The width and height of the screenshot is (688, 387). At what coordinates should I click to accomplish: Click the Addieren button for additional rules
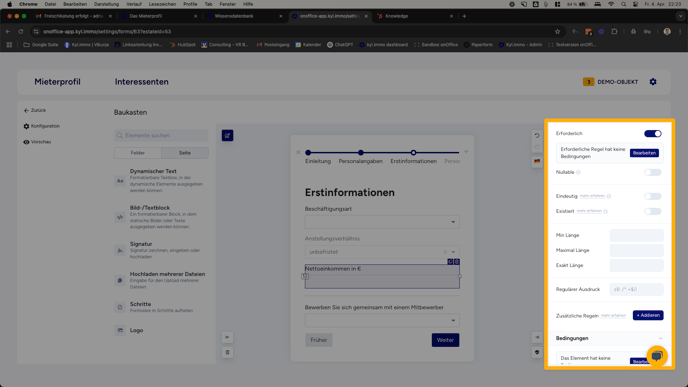[x=648, y=315]
